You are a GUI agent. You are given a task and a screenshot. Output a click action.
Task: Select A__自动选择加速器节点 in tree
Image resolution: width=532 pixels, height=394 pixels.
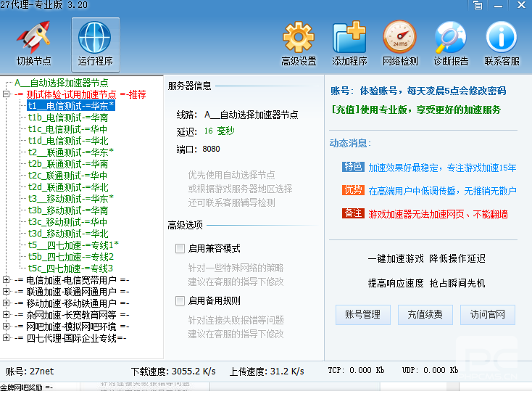pyautogui.click(x=61, y=83)
